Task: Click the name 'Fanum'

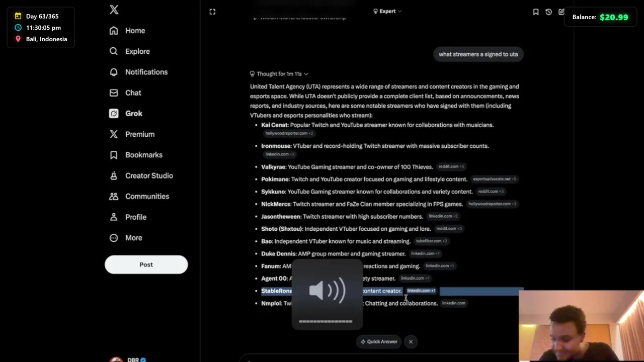Action: (271, 266)
